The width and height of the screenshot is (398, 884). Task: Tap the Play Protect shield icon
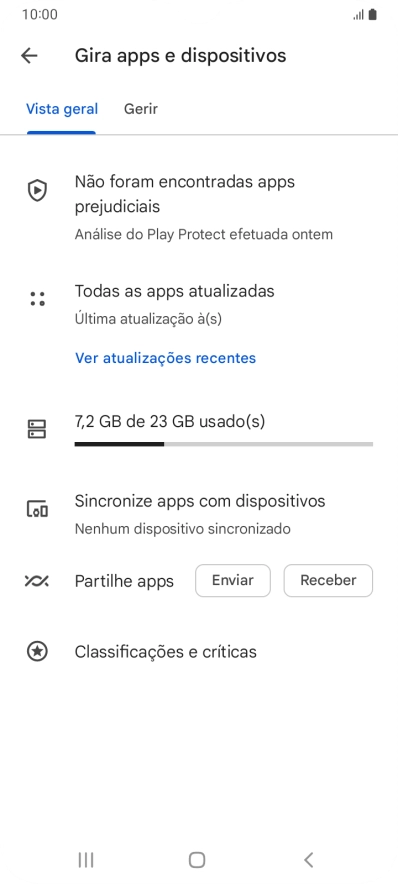(37, 191)
